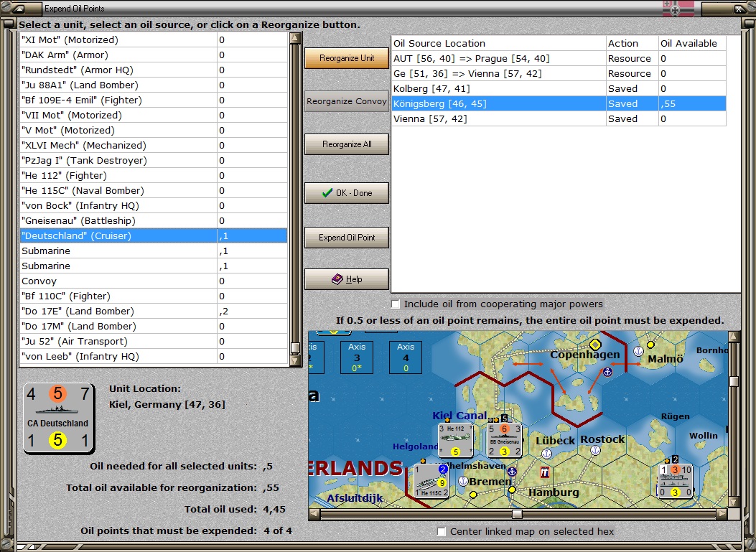
Task: Select the Convoy row in unit list
Action: tap(154, 281)
